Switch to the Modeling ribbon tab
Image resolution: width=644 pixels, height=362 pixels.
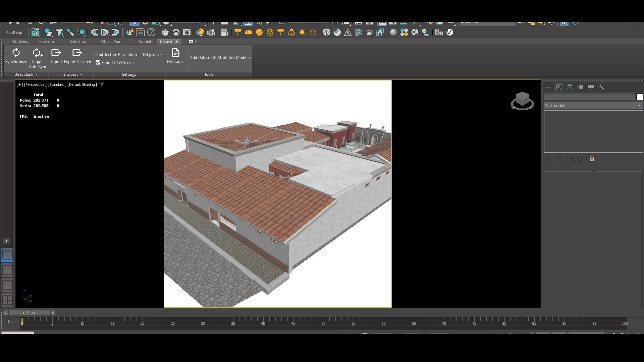[x=20, y=42]
